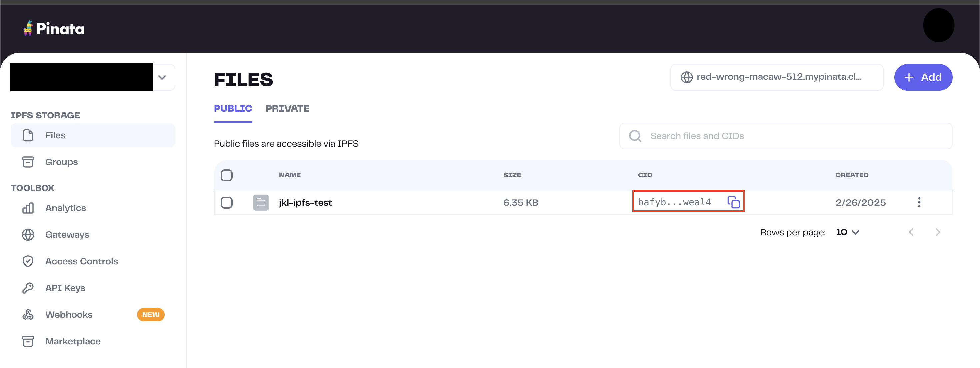Select the PUBLIC files tab
The width and height of the screenshot is (980, 368).
click(x=233, y=108)
